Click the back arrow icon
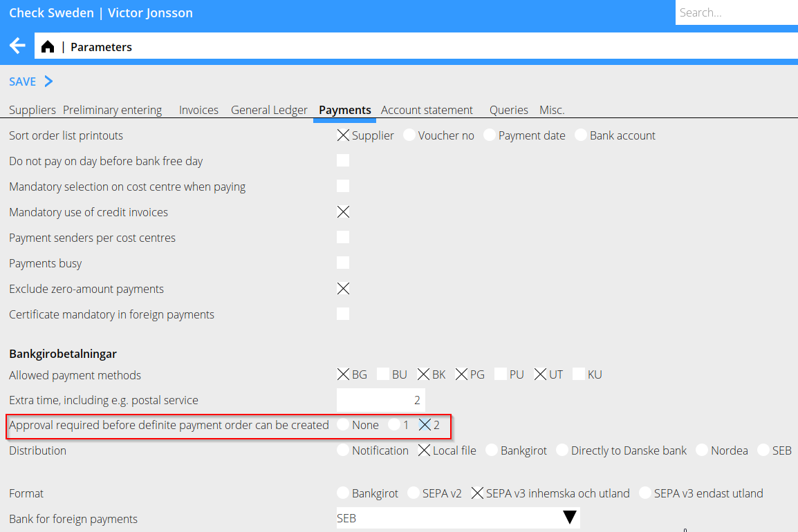798x532 pixels. 17,46
